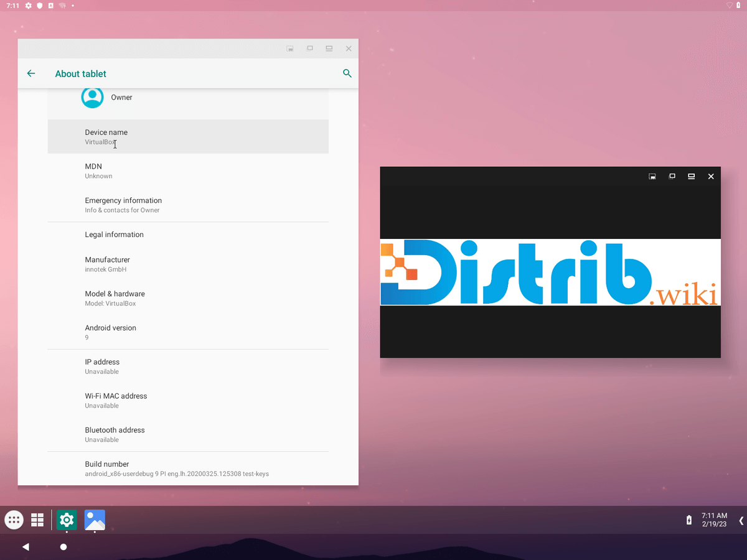This screenshot has width=747, height=560.
Task: Tap the Build number entry
Action: coord(188,469)
